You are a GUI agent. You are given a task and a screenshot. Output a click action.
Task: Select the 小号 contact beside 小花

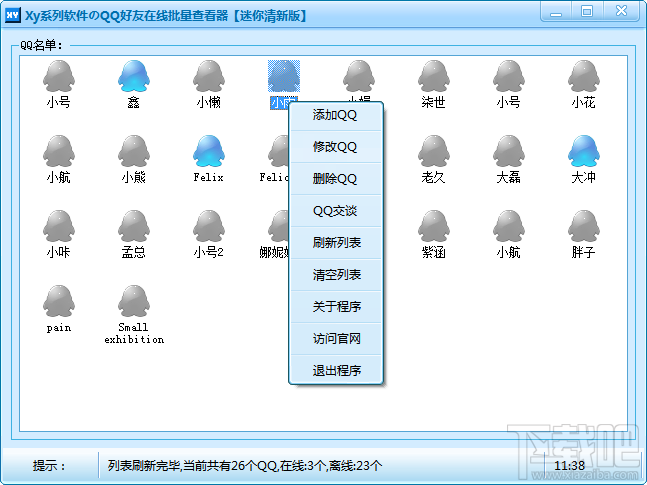pos(509,76)
